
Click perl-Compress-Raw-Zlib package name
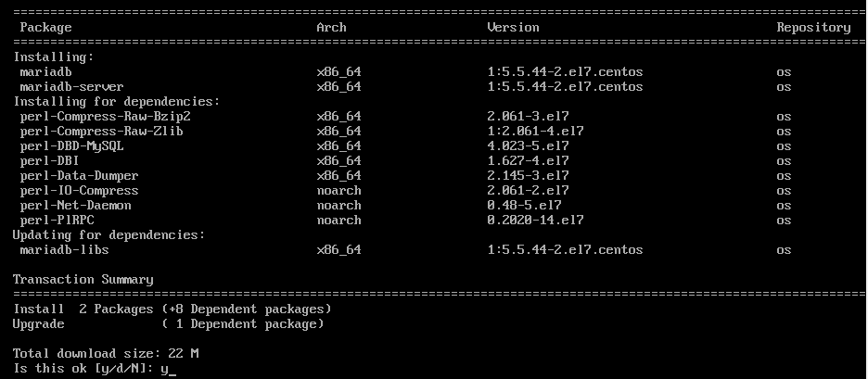(101, 132)
